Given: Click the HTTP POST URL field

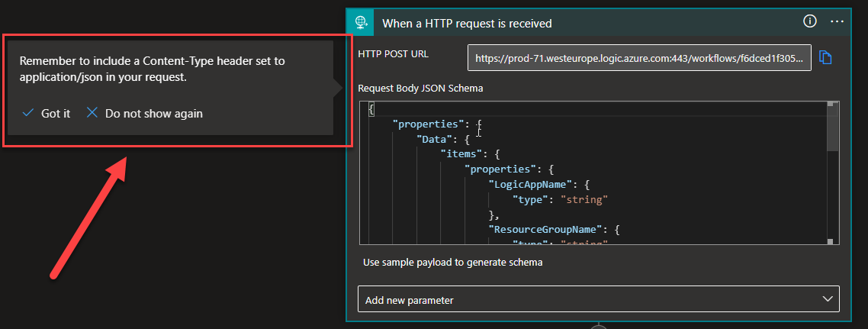Looking at the screenshot, I should click(x=639, y=57).
